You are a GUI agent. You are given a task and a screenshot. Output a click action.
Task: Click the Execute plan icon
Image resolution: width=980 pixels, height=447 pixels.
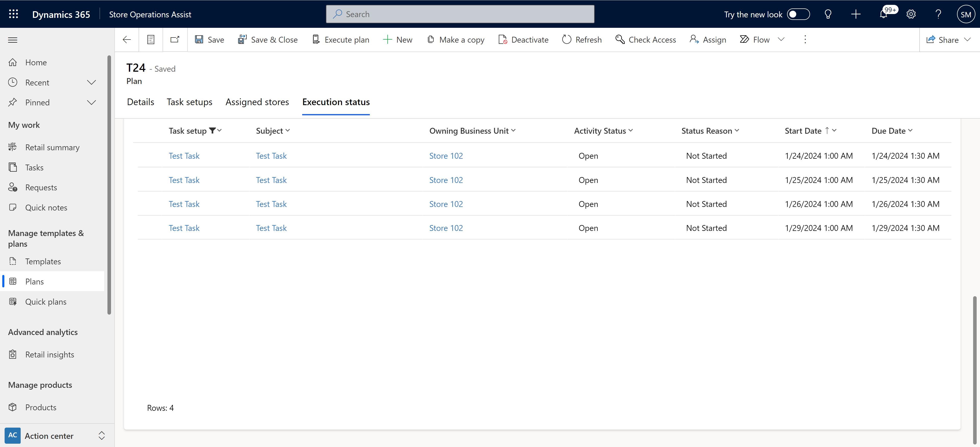(316, 39)
